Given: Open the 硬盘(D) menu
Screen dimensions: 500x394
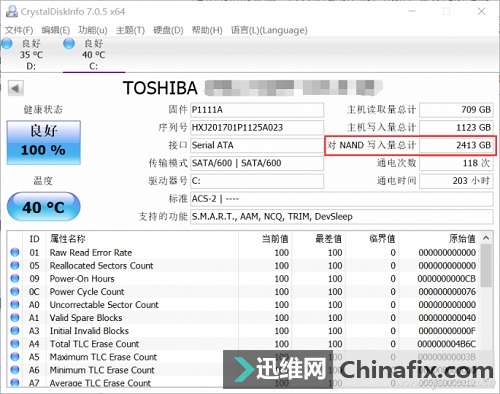Looking at the screenshot, I should coord(168,30).
